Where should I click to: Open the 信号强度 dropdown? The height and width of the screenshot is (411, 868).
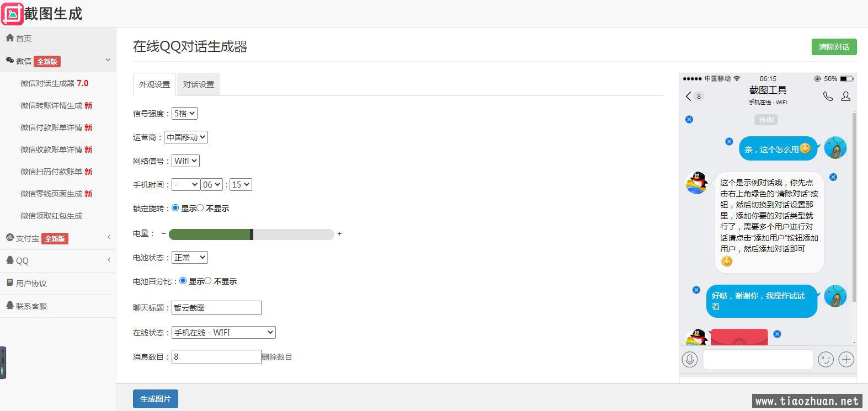(184, 113)
